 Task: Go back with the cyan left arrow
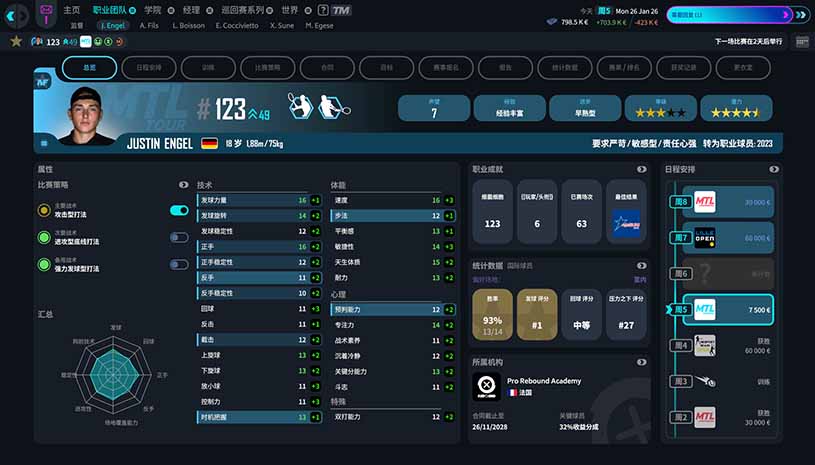point(9,16)
